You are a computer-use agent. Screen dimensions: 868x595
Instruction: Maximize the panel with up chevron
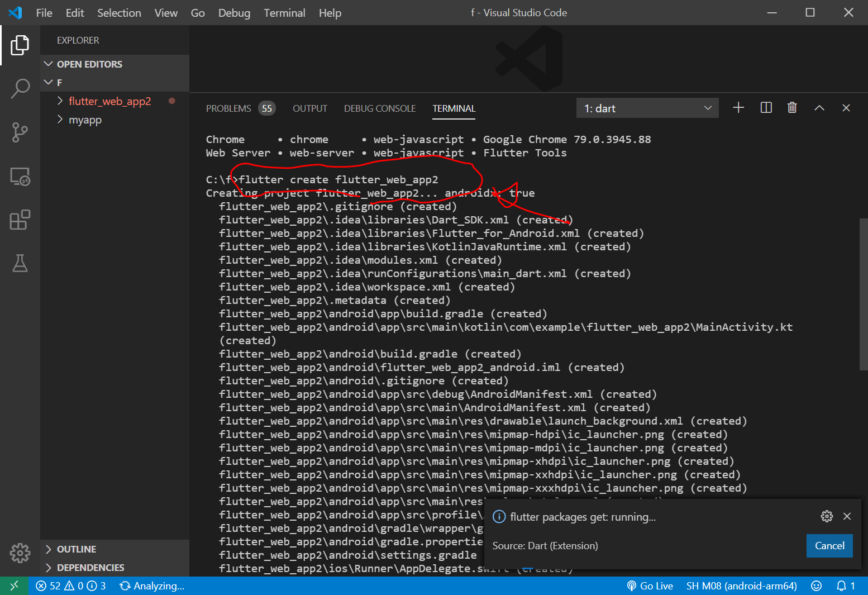819,108
